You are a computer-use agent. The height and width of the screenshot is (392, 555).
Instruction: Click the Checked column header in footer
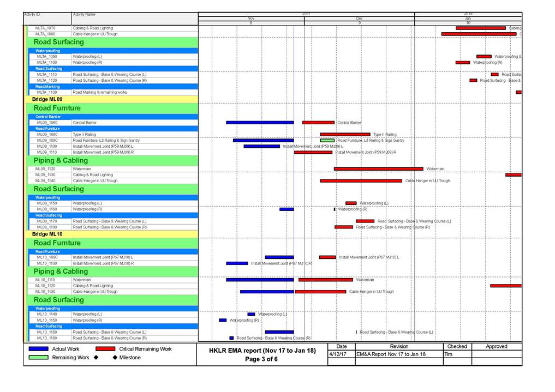point(457,346)
